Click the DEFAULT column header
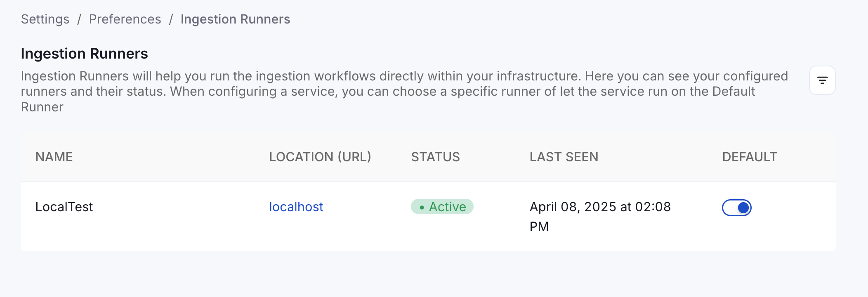 tap(749, 157)
